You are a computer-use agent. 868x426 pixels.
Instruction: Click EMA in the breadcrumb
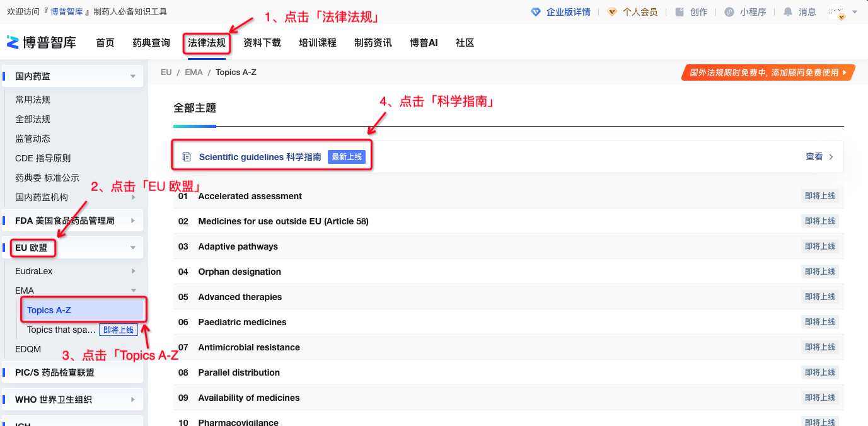coord(194,72)
